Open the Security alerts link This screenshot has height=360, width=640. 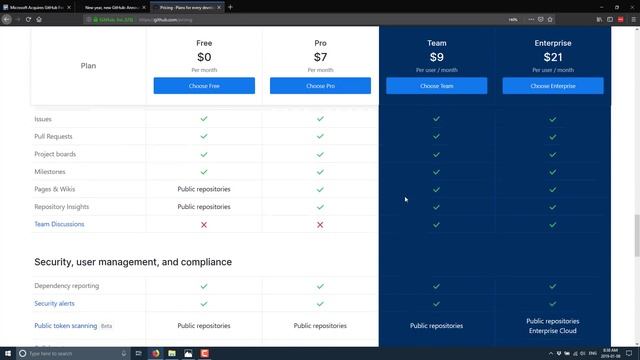pos(54,303)
